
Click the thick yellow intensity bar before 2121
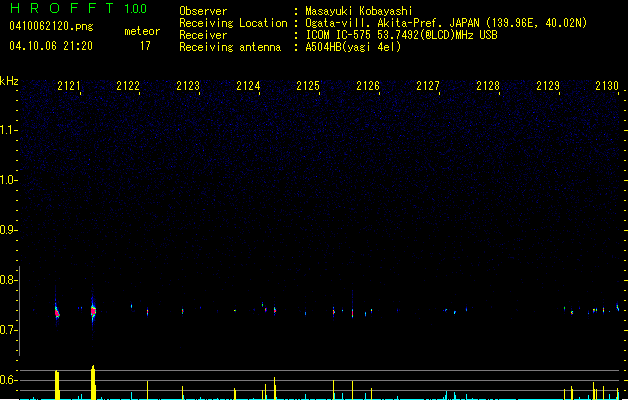(x=57, y=385)
